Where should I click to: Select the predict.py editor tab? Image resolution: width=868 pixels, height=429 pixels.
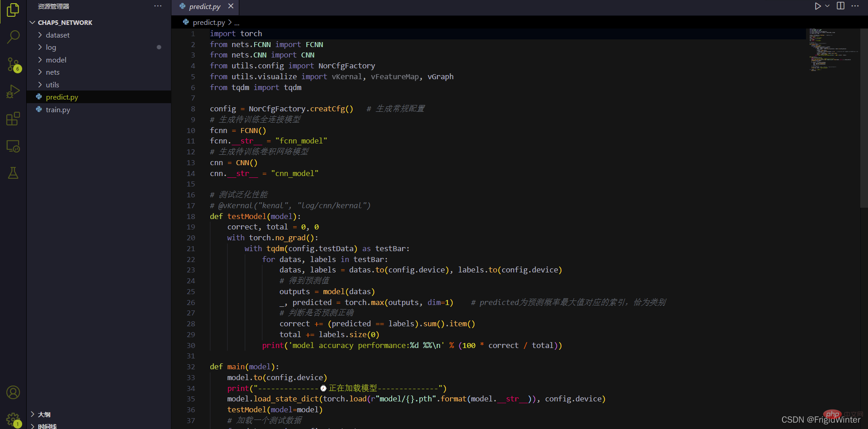[x=204, y=6]
